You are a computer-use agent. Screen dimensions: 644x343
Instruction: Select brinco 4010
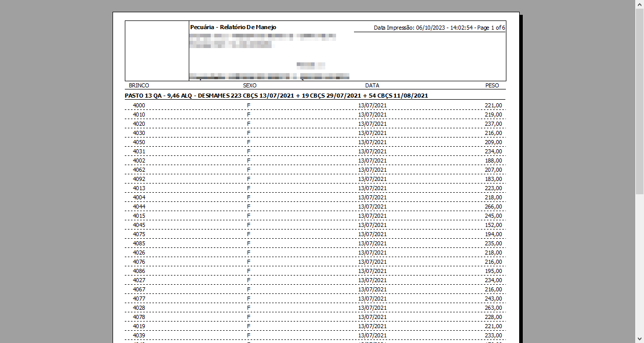[x=139, y=115]
